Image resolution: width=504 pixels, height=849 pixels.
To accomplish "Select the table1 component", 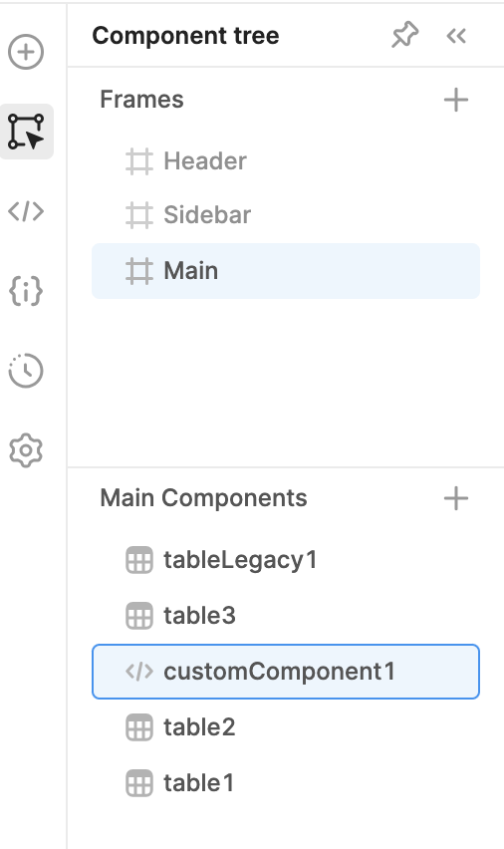I will click(286, 783).
